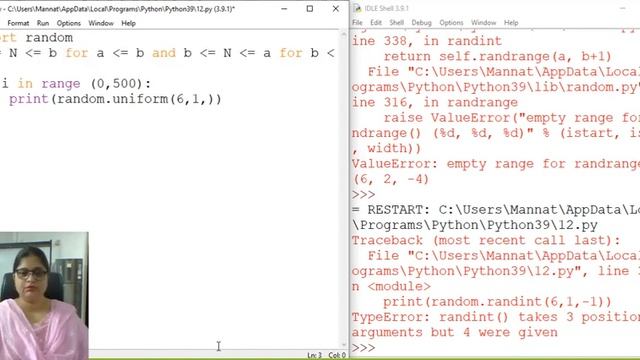Click 'RESTART:' line in shell output
This screenshot has height=360, width=640.
[496, 210]
